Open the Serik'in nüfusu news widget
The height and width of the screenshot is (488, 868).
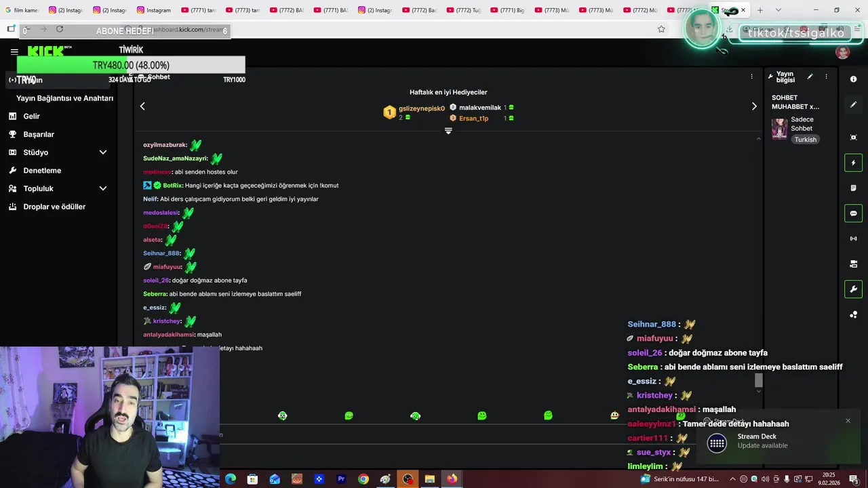(679, 479)
